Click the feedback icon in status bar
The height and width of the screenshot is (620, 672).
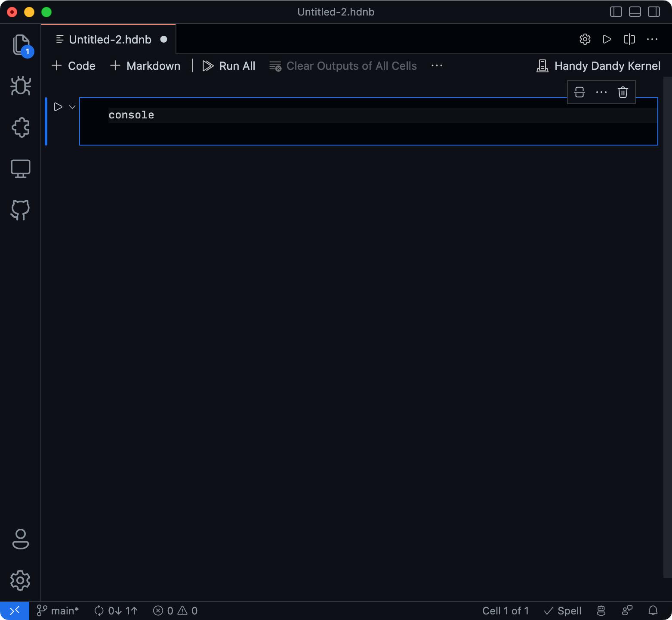tap(627, 611)
